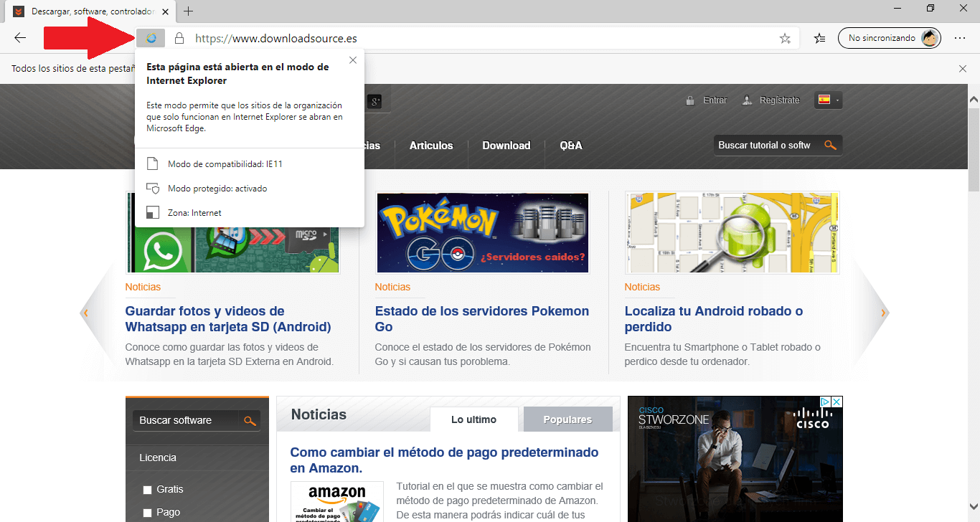Open the Download menu item
980x522 pixels.
click(x=506, y=146)
